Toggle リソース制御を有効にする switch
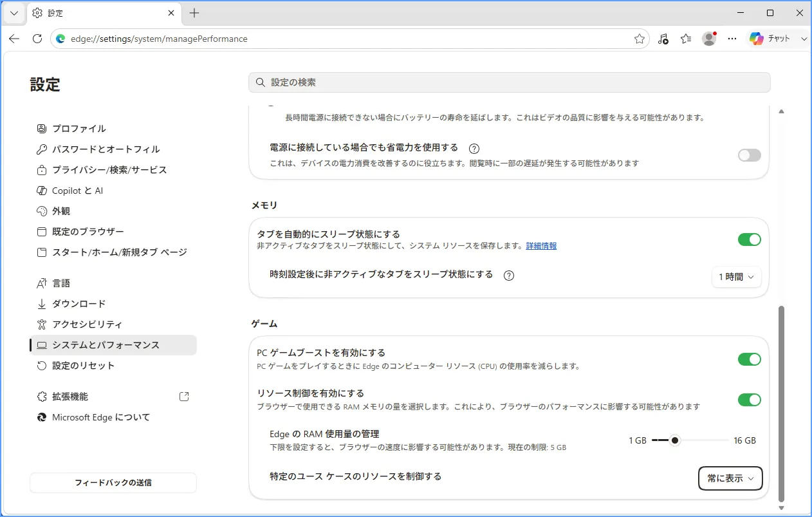Image resolution: width=812 pixels, height=517 pixels. [750, 400]
